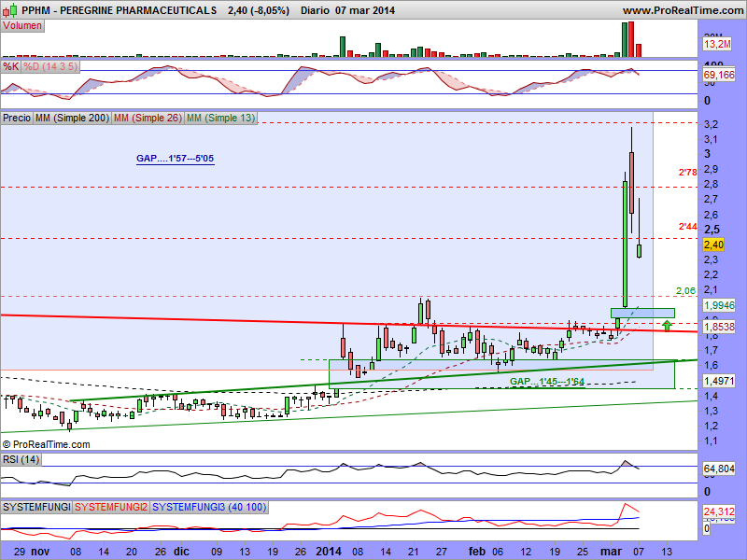747x560 pixels.
Task: Click the yellow 2,40 current price tag
Action: click(x=713, y=245)
